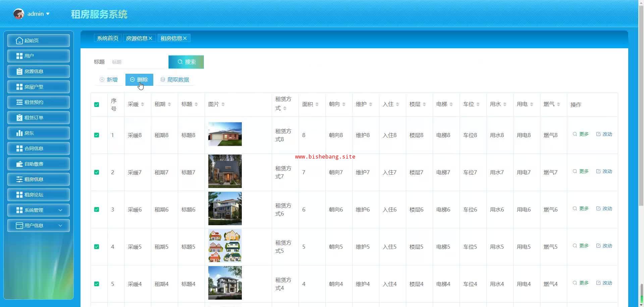Click the wallet icon for 自助缴费

[x=19, y=164]
